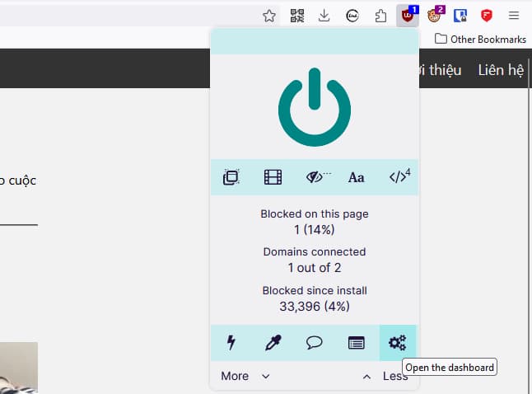Open the extensions puzzle piece icon

(380, 16)
